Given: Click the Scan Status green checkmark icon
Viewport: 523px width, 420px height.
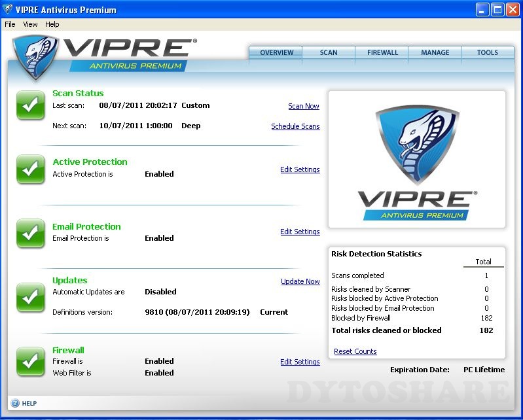Looking at the screenshot, I should coord(30,105).
